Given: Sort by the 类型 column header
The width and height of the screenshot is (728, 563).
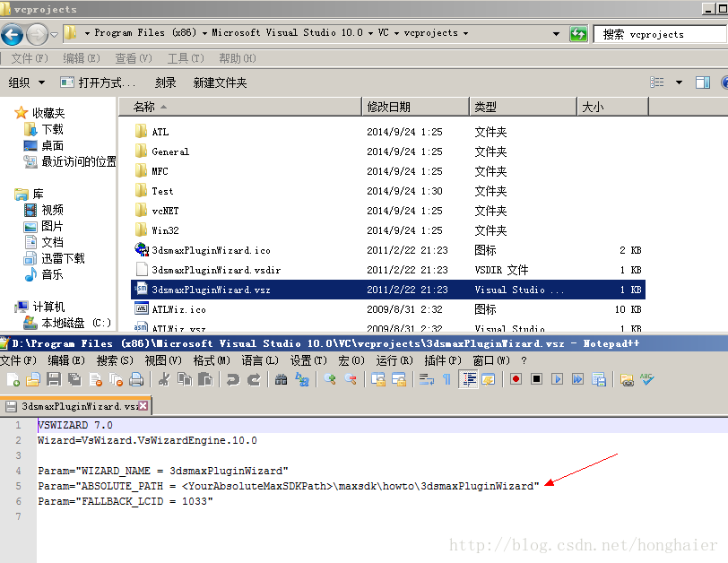Looking at the screenshot, I should [x=524, y=107].
